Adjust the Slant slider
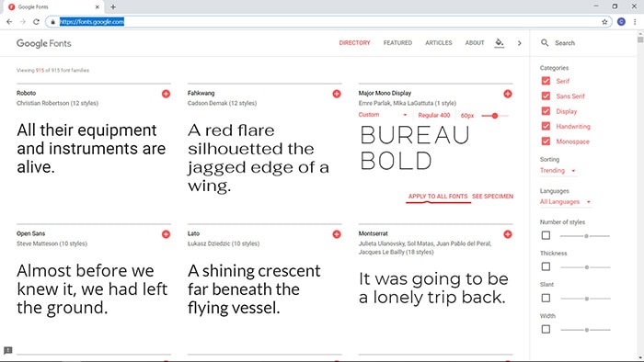This screenshot has width=644, height=362. coord(585,299)
